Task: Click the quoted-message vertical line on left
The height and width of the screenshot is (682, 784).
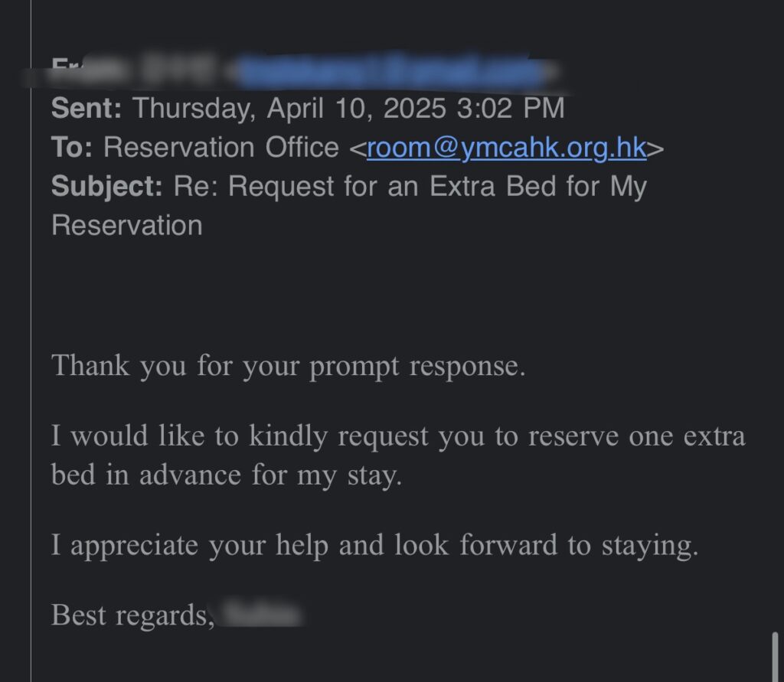Action: pos(31,341)
